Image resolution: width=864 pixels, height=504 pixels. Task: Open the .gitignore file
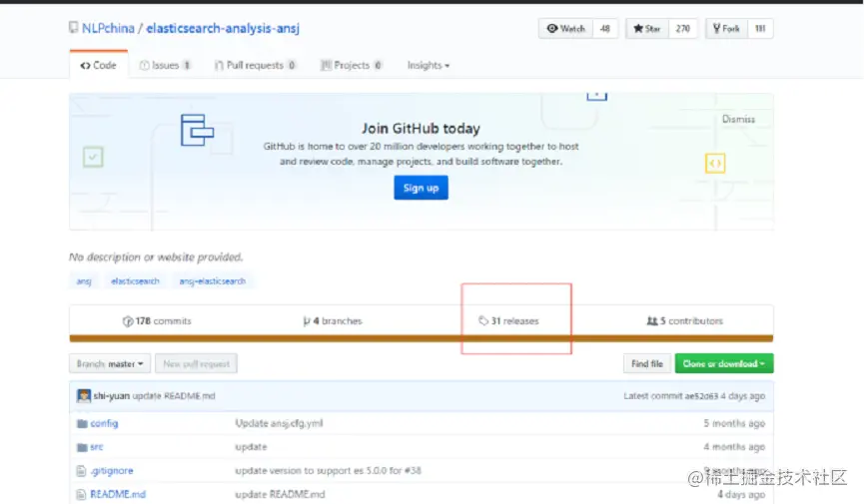point(112,470)
